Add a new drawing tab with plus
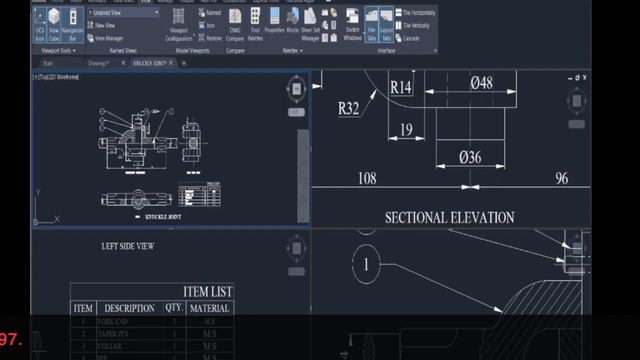The height and width of the screenshot is (360, 640). pyautogui.click(x=184, y=63)
